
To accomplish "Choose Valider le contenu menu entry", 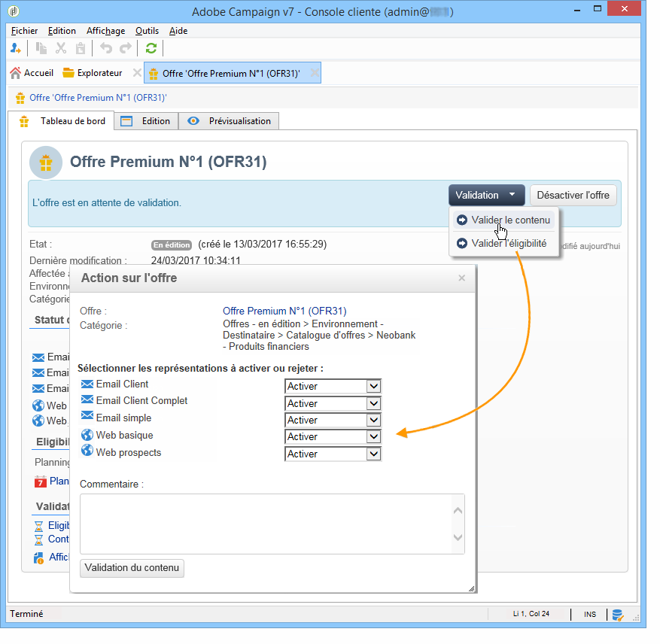I will (x=503, y=220).
